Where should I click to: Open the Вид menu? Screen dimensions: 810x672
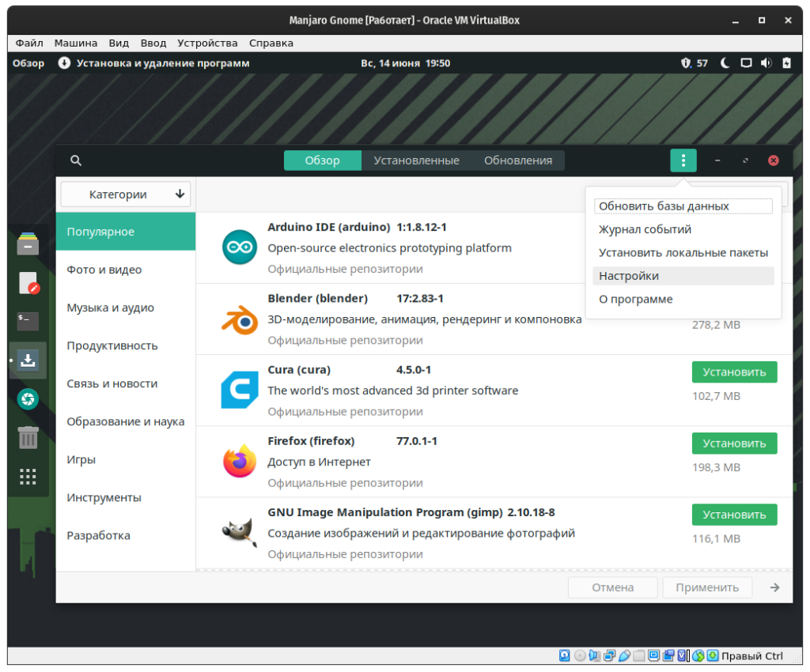(119, 43)
